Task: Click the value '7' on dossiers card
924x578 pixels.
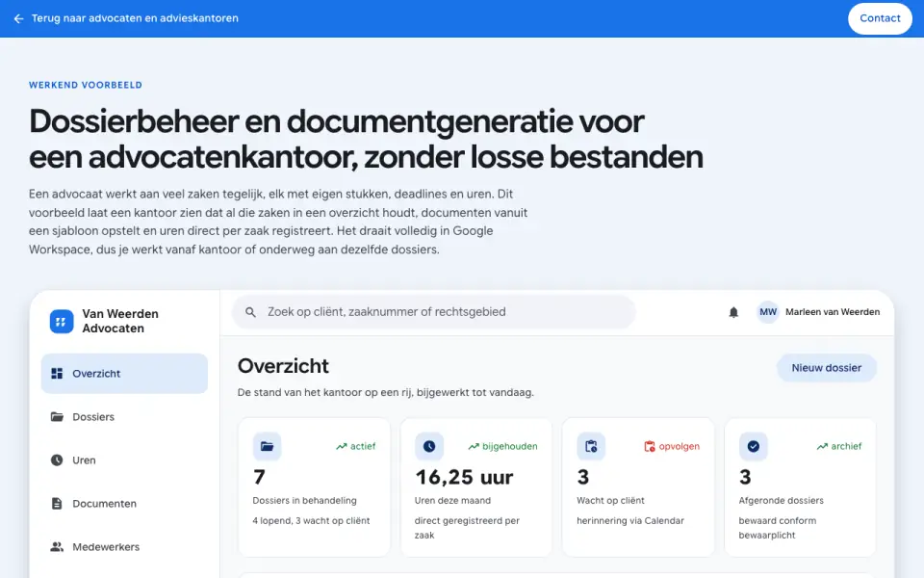Action: [x=259, y=477]
